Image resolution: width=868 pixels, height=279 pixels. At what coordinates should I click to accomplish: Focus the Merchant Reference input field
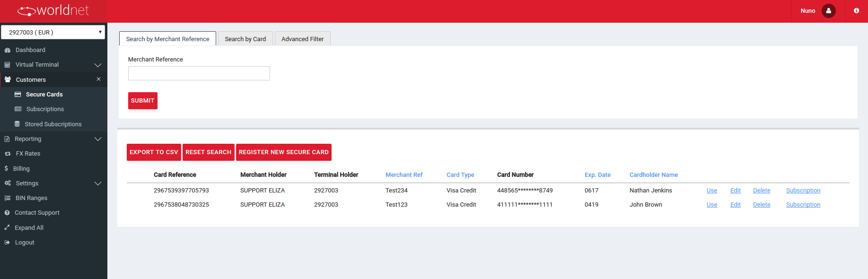tap(199, 73)
